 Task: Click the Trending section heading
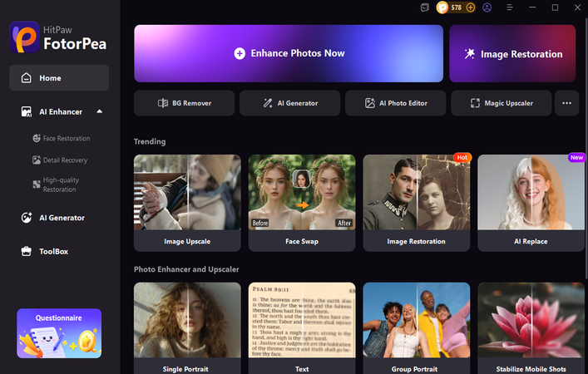(x=150, y=141)
